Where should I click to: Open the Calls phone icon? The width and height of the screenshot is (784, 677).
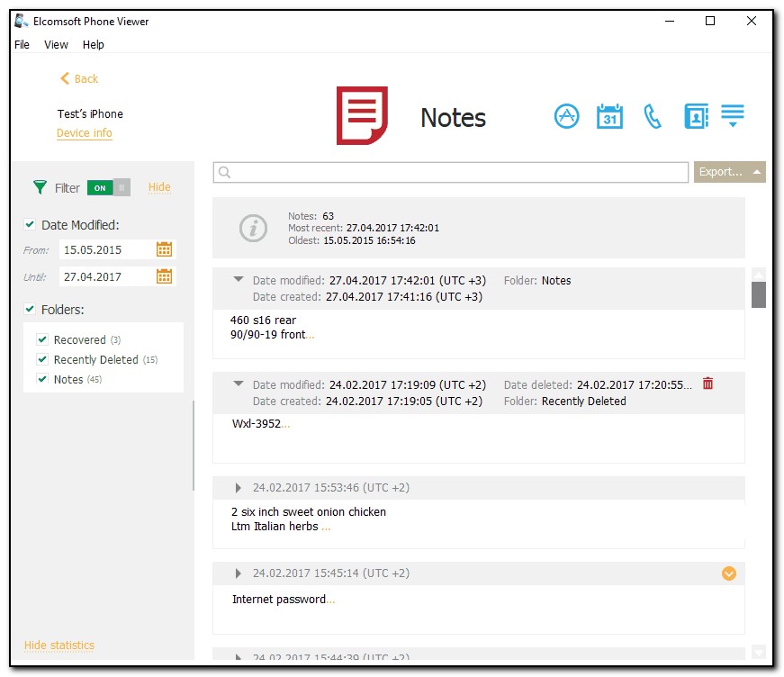[x=653, y=116]
